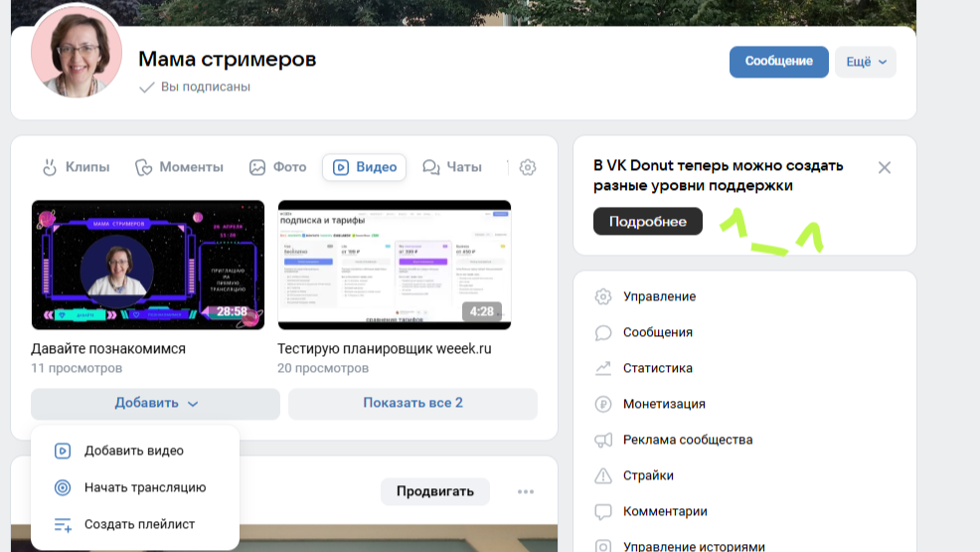The height and width of the screenshot is (552, 980).
Task: Click the Начать трансляцию broadcast icon
Action: [63, 487]
